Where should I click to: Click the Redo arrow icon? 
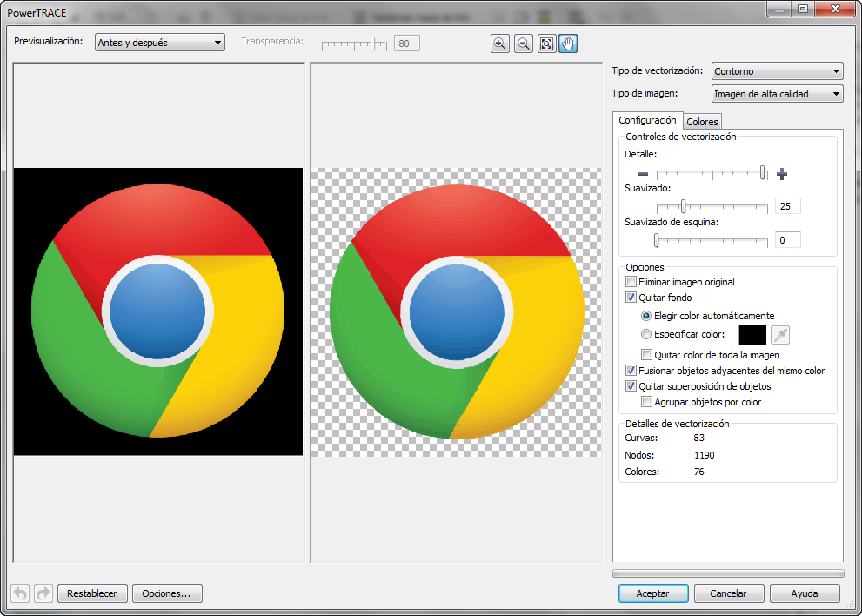(43, 593)
